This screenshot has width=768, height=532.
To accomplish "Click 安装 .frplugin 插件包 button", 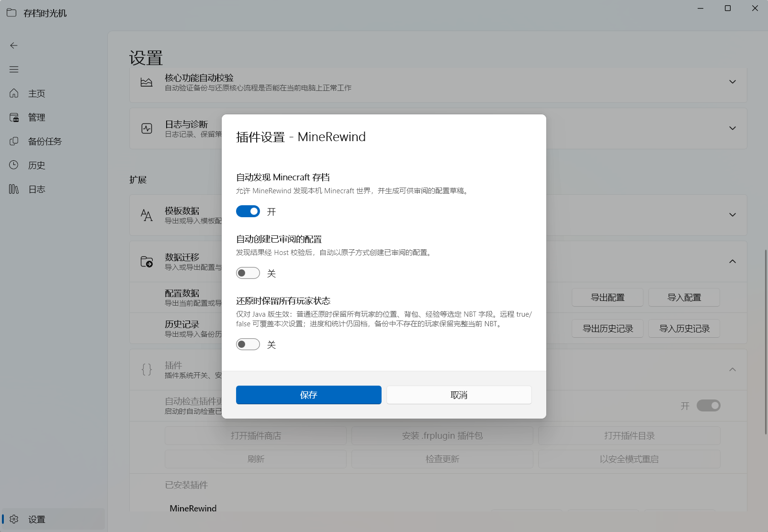I will (x=442, y=436).
